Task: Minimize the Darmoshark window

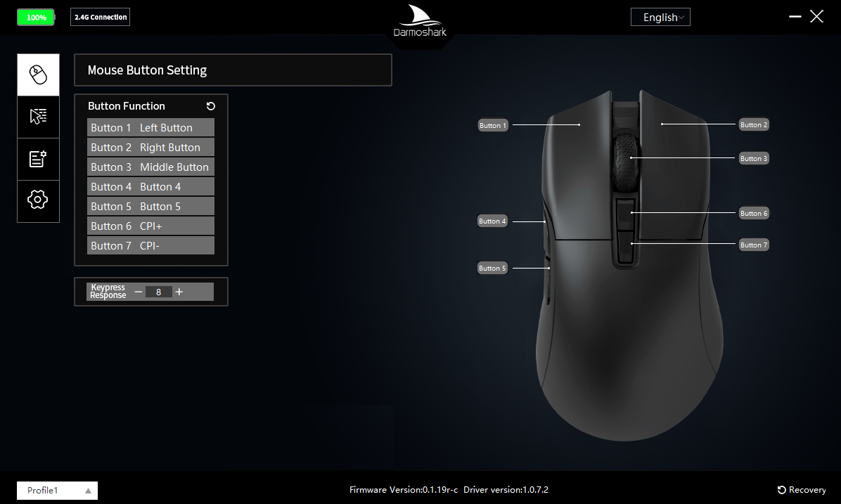Action: point(795,17)
